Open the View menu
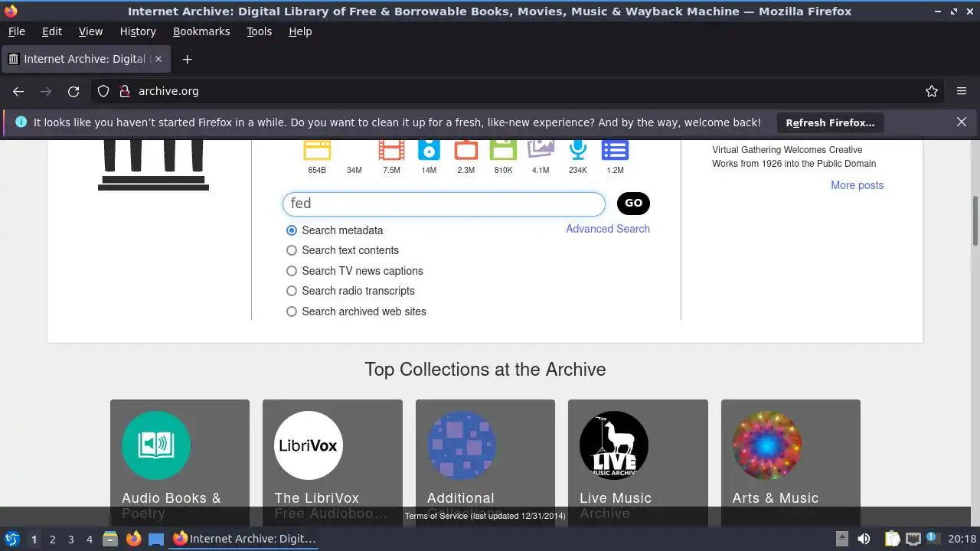980x551 pixels. pos(90,31)
